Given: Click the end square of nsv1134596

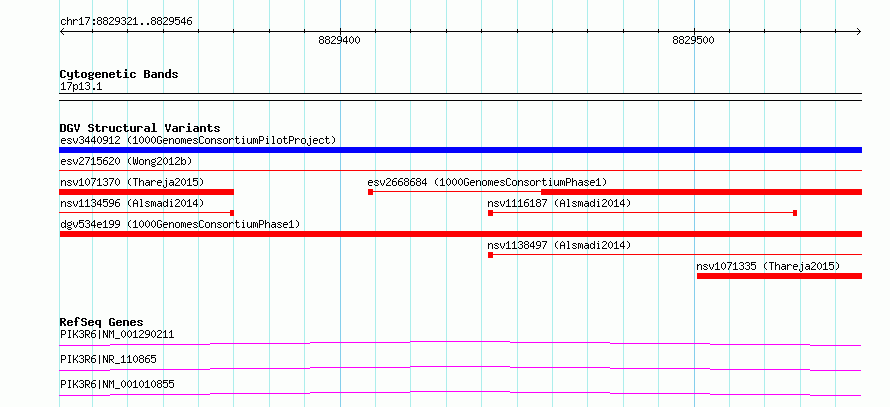Looking at the screenshot, I should tap(232, 213).
